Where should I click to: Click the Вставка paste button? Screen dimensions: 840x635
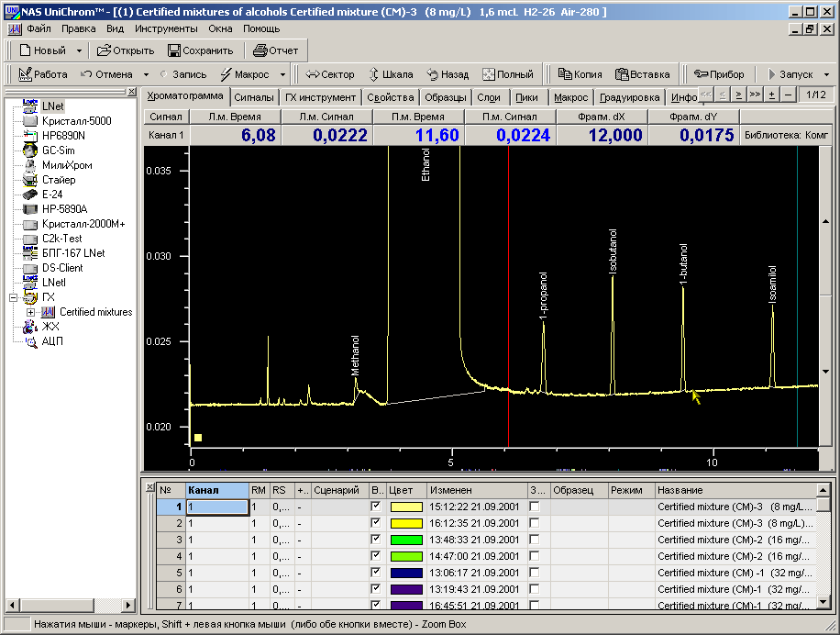(642, 74)
